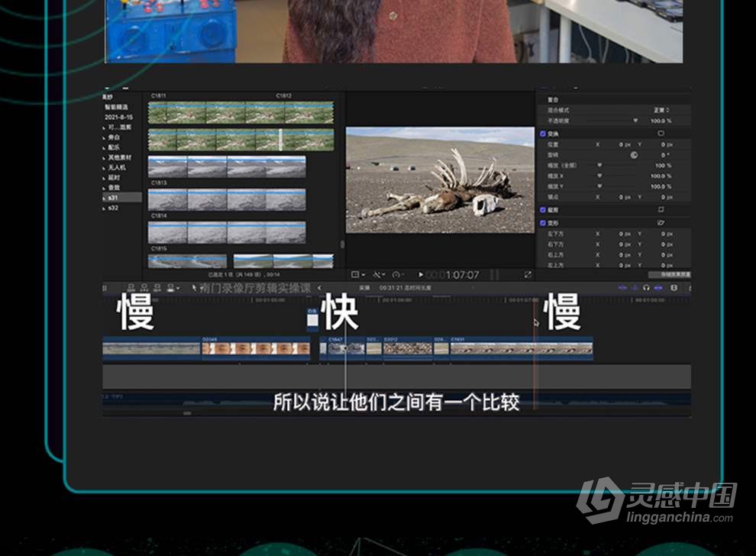Select the C1815 clip filmstrip
Viewport: 756px width, 556px height.
(187, 261)
